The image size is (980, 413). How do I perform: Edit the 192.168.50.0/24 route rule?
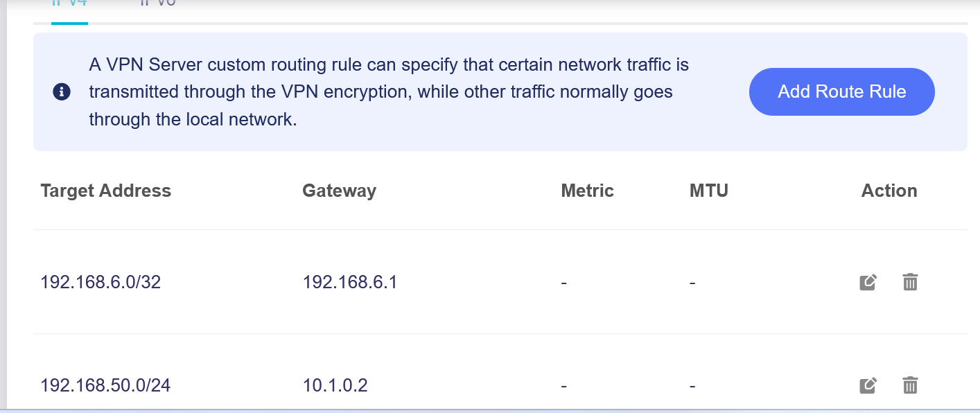868,385
